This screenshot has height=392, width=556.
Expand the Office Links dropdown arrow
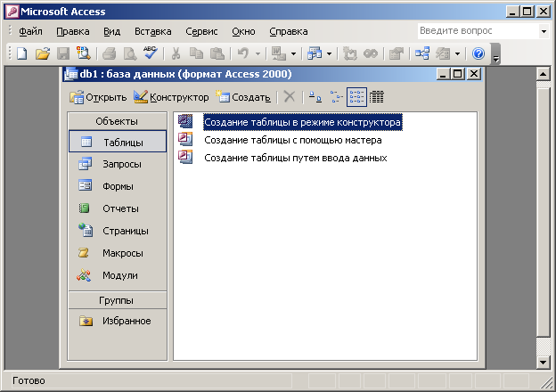pyautogui.click(x=293, y=53)
